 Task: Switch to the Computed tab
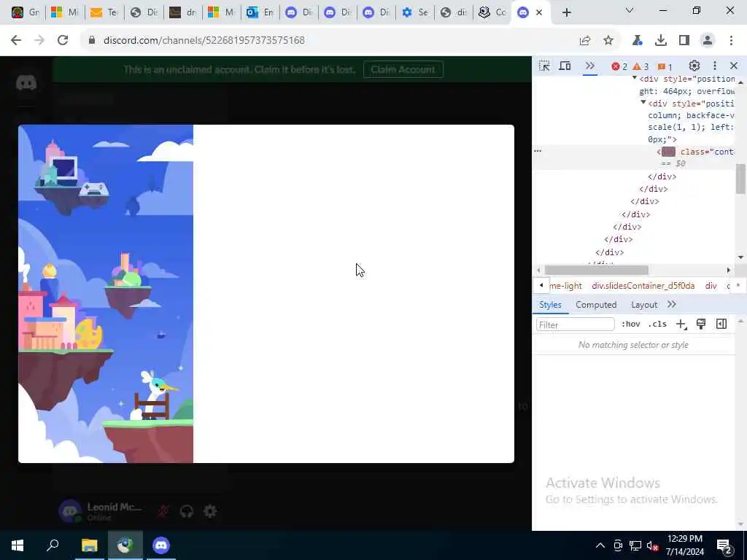point(596,305)
